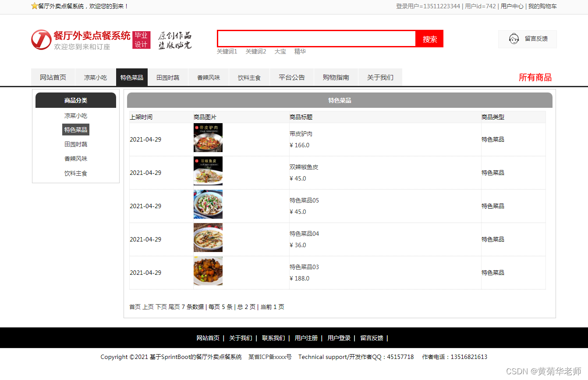Click the search input field
The image size is (588, 380).
[316, 39]
